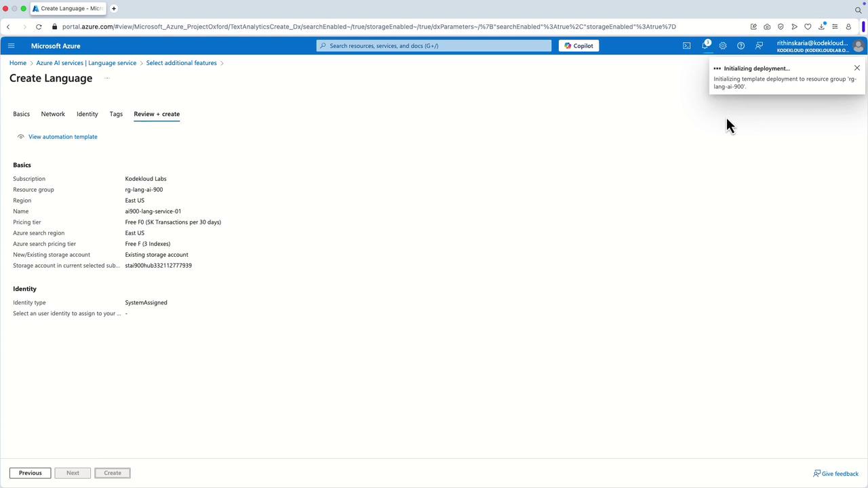This screenshot has height=488, width=868.
Task: Open the browser downloads icon
Action: 821,27
